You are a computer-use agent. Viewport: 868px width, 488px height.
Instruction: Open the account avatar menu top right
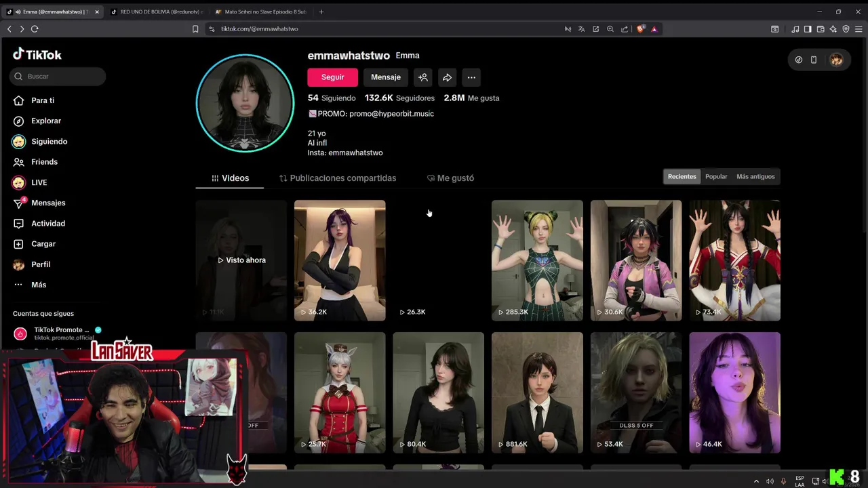836,60
